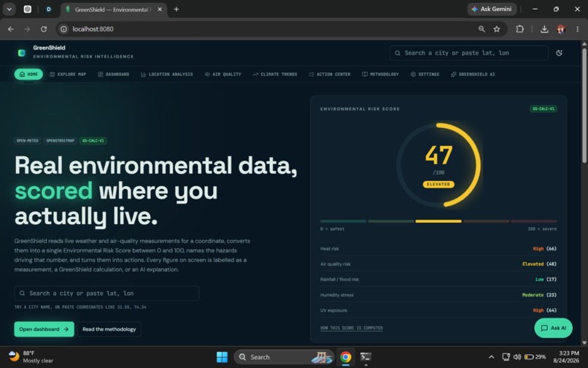
Task: Click the hero city search field
Action: (107, 294)
